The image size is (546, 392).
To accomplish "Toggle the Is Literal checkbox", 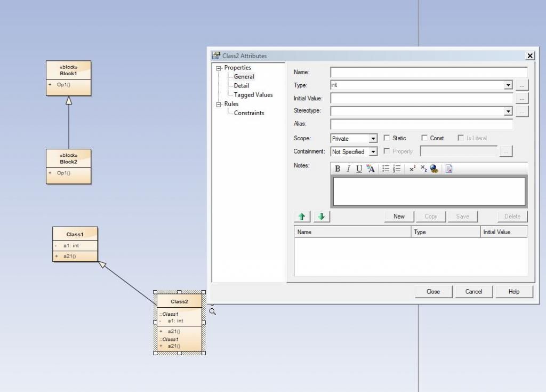I will (x=461, y=138).
